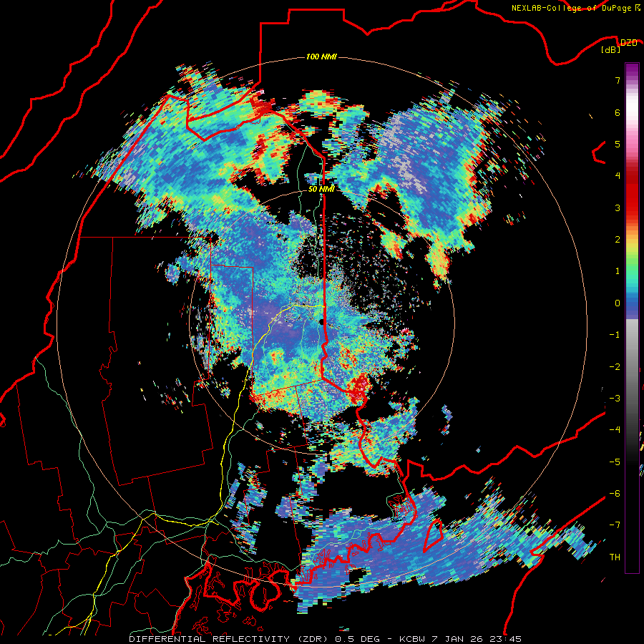This screenshot has width=644, height=644.
Task: Select the -5 dB scale label
Action: coord(615,462)
